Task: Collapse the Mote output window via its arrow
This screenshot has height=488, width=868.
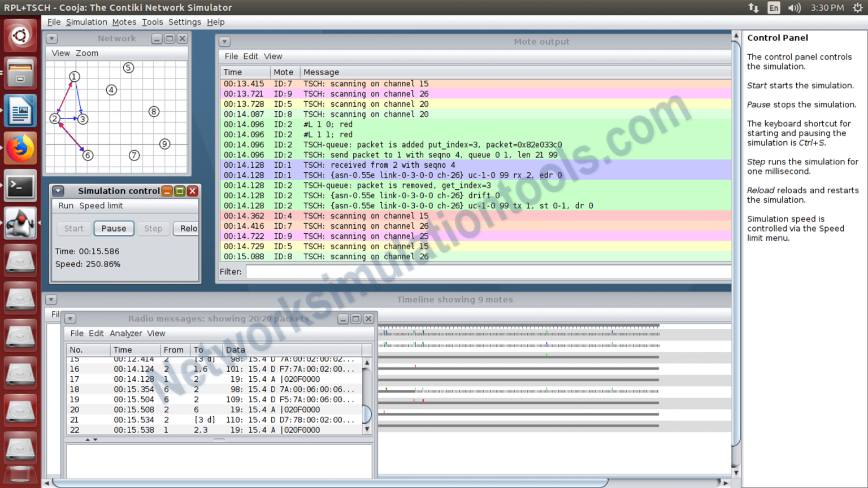Action: pyautogui.click(x=224, y=41)
